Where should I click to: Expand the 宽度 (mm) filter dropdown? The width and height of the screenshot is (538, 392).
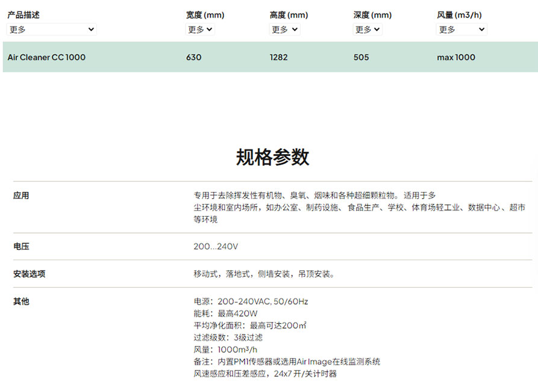click(200, 30)
